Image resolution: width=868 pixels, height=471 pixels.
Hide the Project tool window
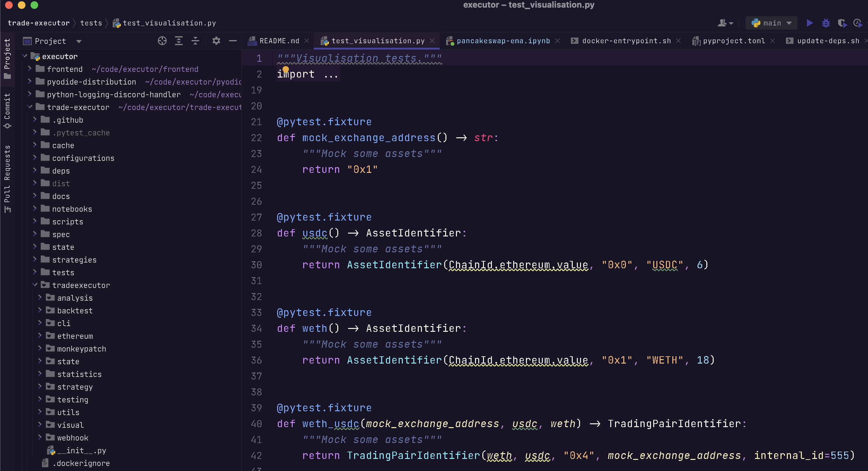click(233, 40)
